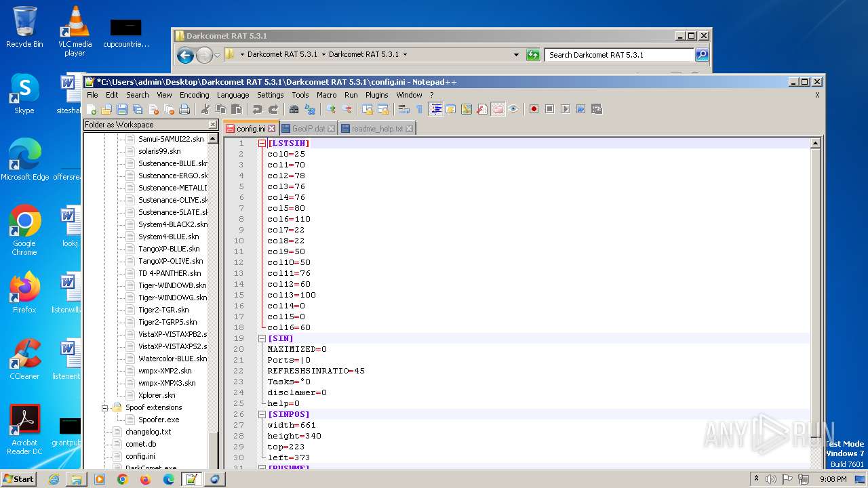Image resolution: width=868 pixels, height=488 pixels.
Task: Select Spoofer.exe in the workspace tree
Action: tap(159, 420)
